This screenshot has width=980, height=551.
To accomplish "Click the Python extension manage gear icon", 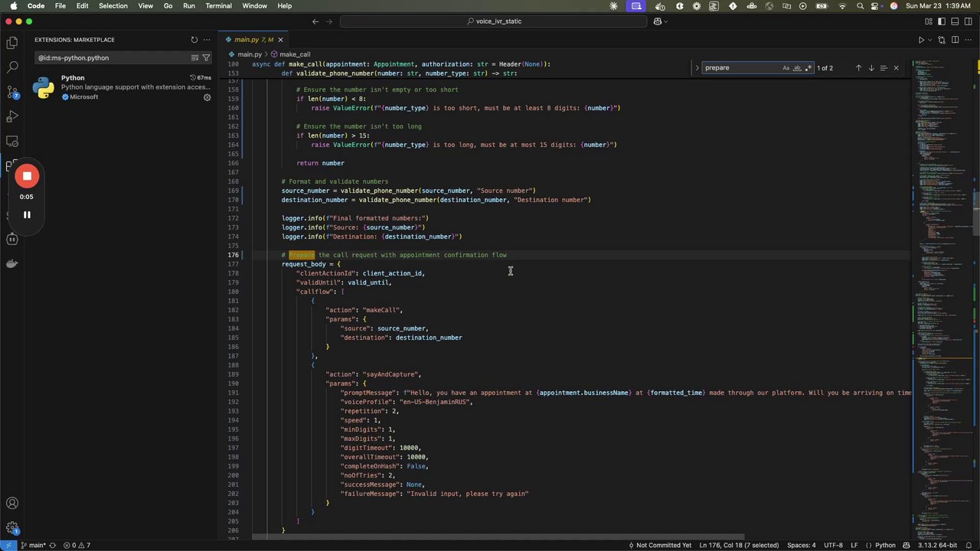I will coord(207,97).
